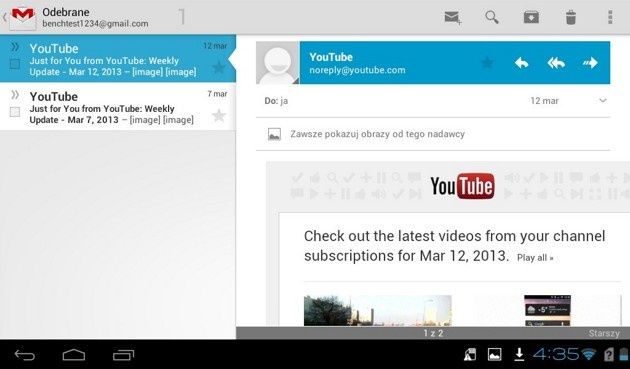Star the 12 mar YouTube email

(219, 67)
